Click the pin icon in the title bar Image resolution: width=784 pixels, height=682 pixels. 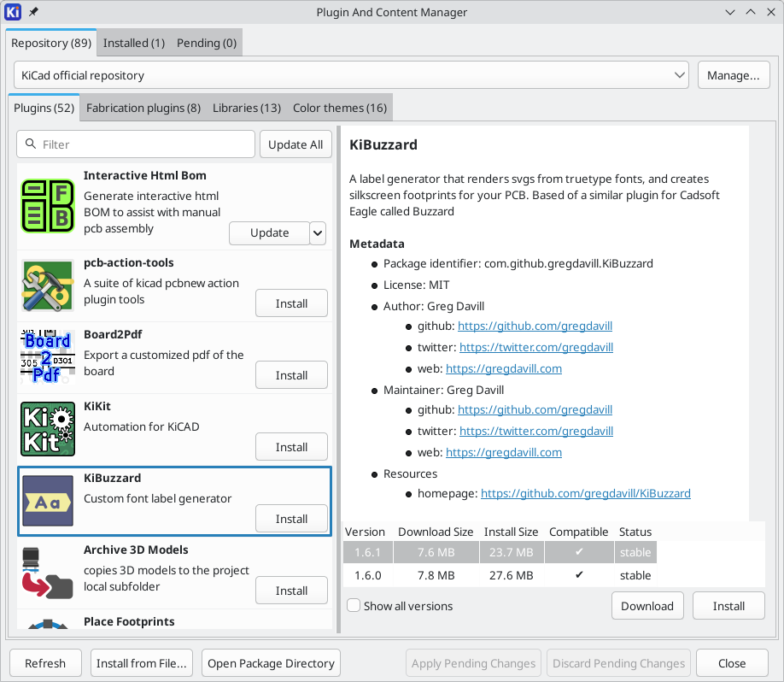pyautogui.click(x=32, y=12)
